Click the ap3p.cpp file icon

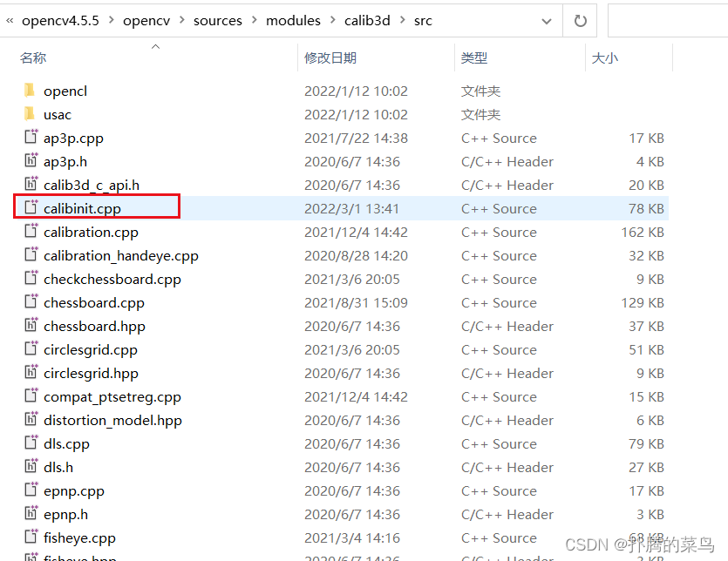pyautogui.click(x=31, y=137)
